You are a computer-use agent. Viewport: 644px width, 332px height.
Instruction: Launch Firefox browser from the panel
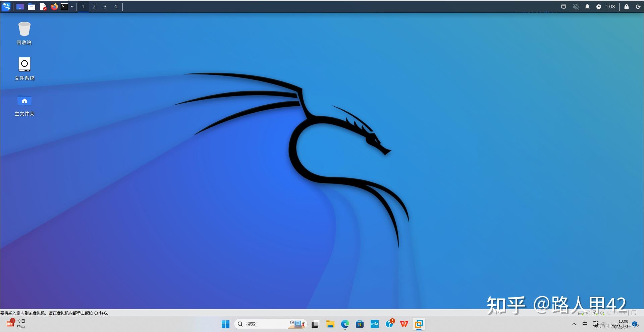pyautogui.click(x=54, y=7)
